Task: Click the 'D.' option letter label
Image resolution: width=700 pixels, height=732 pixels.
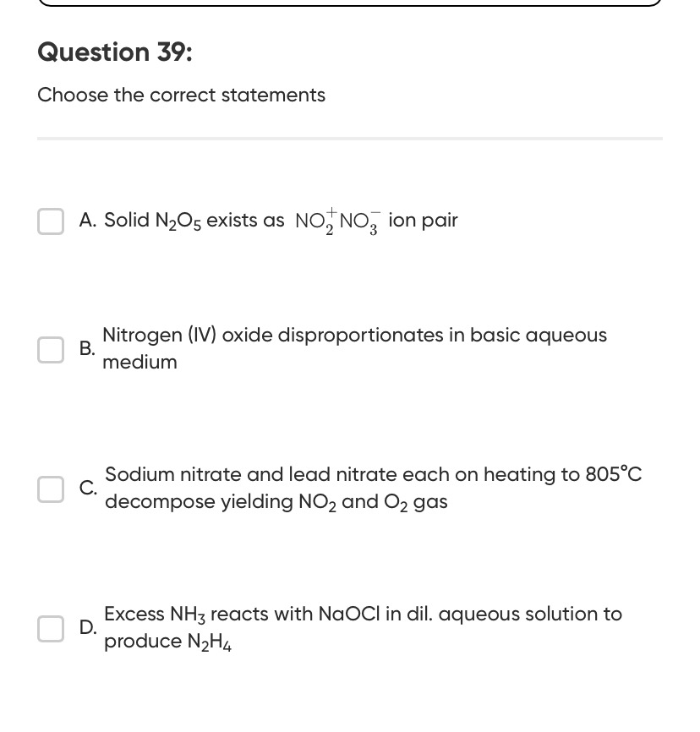Action: pyautogui.click(x=88, y=627)
